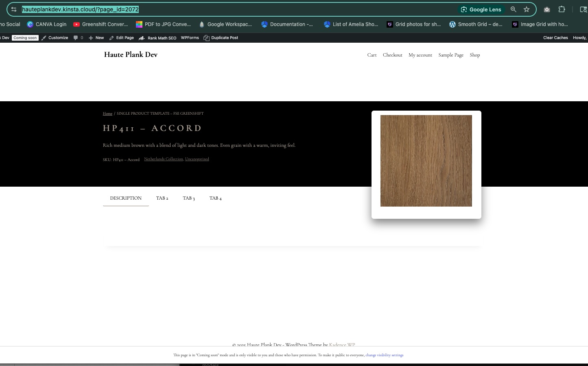Click change visibility settings link
The height and width of the screenshot is (366, 588).
pyautogui.click(x=385, y=355)
